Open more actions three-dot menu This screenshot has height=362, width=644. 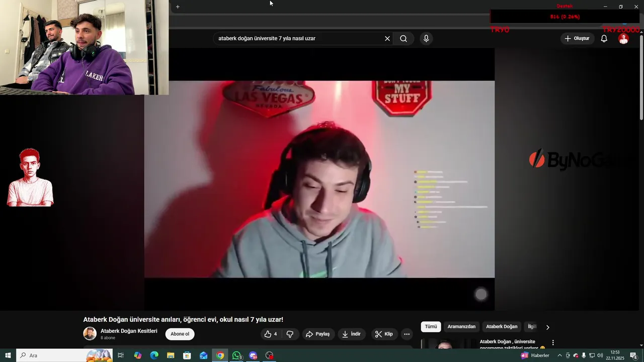coord(407,334)
